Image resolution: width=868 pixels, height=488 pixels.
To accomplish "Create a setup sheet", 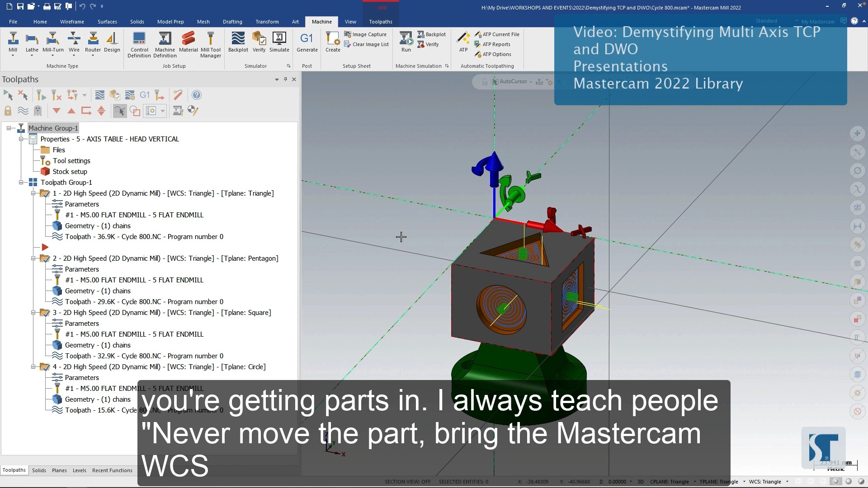I will pos(333,42).
